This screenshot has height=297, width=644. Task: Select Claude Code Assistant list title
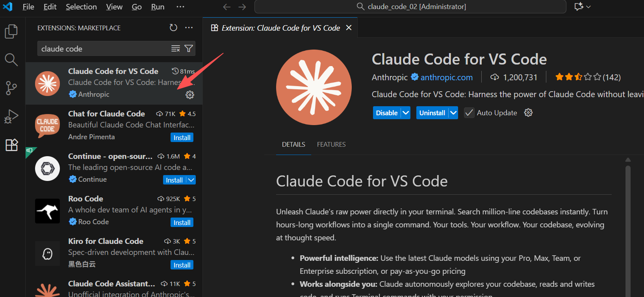click(111, 284)
